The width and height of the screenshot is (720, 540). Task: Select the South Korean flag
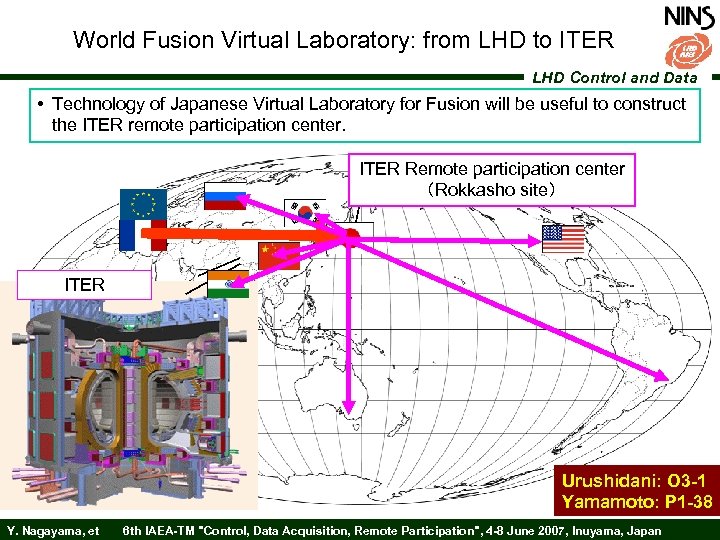pos(305,212)
